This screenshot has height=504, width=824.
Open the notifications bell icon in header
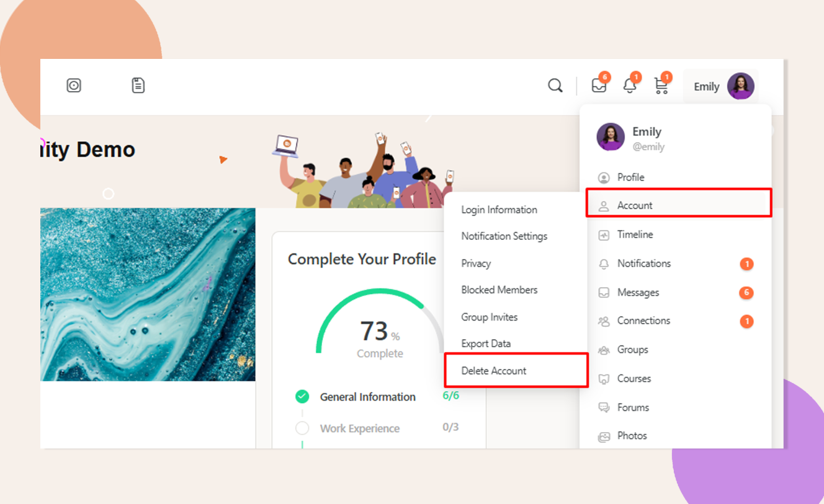pyautogui.click(x=630, y=86)
